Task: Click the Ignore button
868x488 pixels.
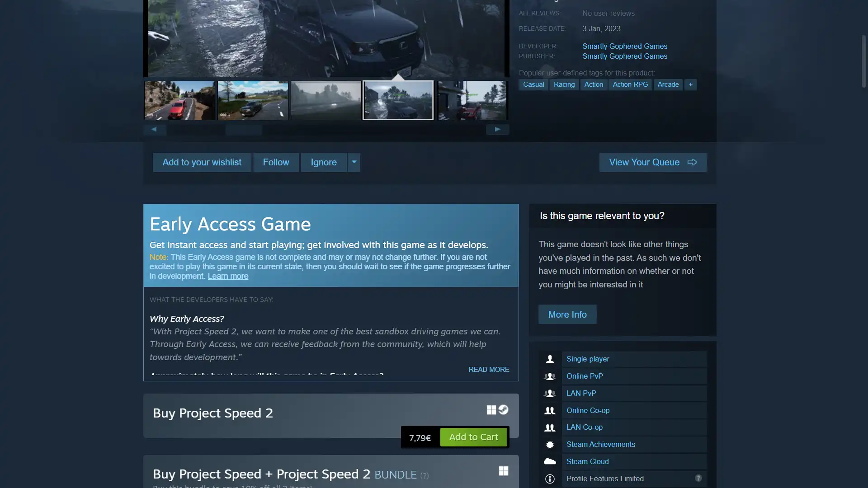Action: click(x=324, y=162)
